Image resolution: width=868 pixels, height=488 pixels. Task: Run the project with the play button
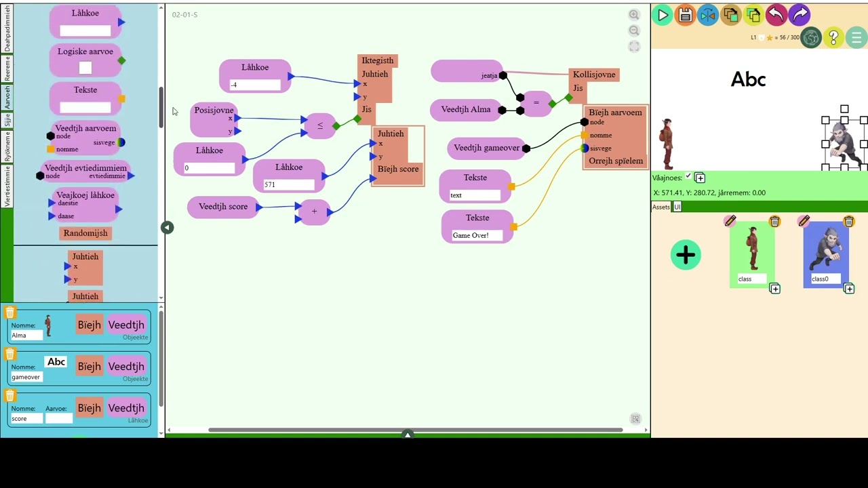coord(663,15)
